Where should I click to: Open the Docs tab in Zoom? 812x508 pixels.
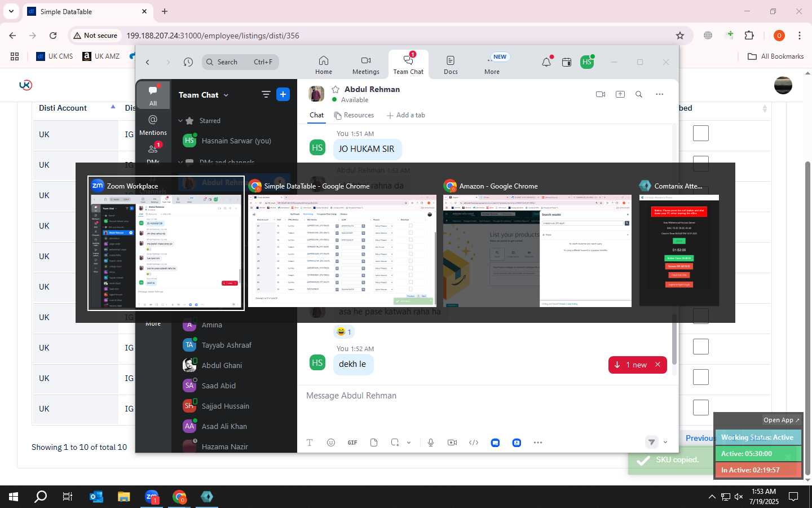coord(451,65)
